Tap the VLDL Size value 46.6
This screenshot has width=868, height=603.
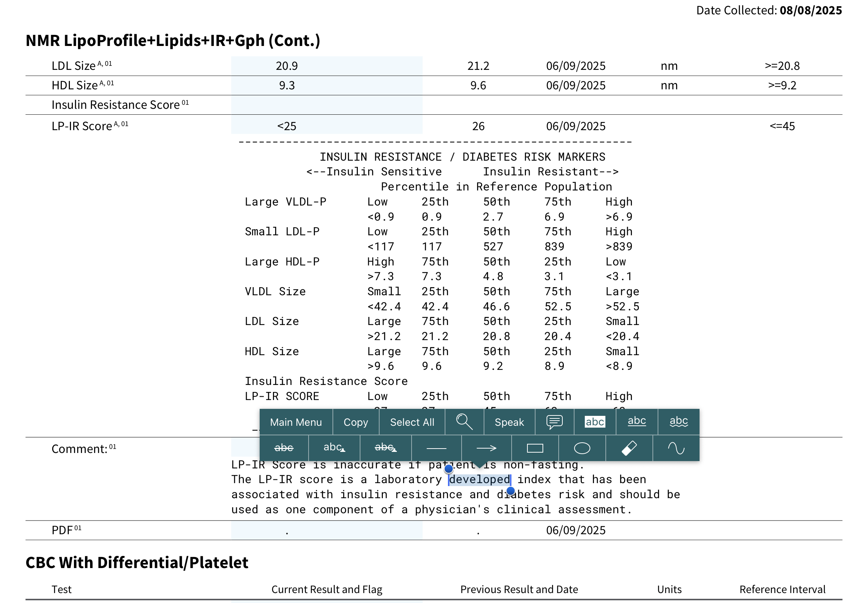click(496, 306)
